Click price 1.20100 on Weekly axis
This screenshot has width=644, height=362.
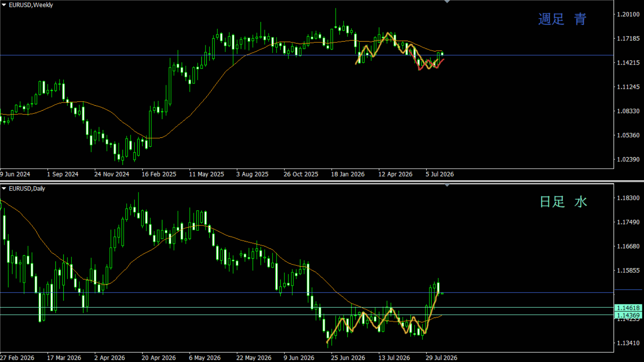coord(628,14)
